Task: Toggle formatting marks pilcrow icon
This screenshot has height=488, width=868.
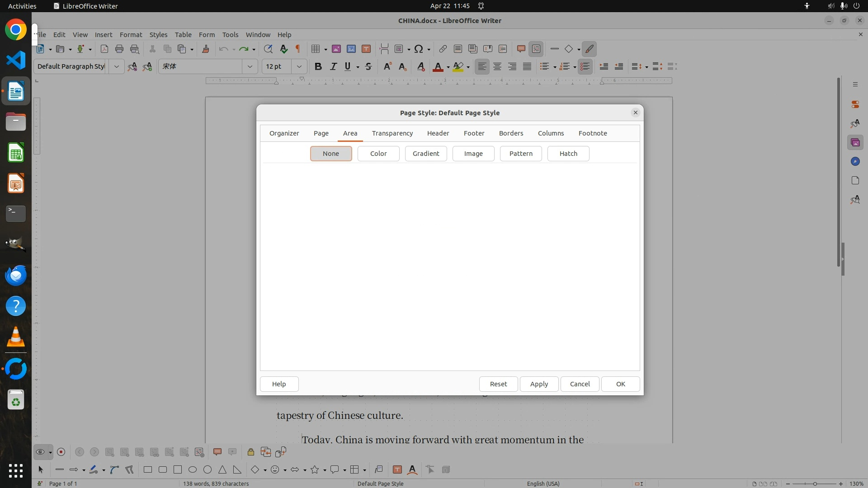Action: pyautogui.click(x=298, y=49)
